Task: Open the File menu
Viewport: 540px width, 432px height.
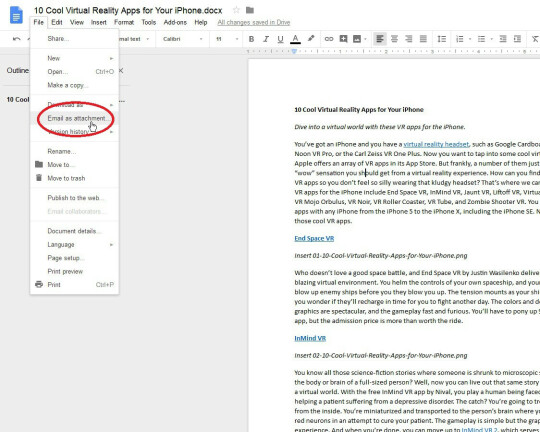Action: [38, 22]
